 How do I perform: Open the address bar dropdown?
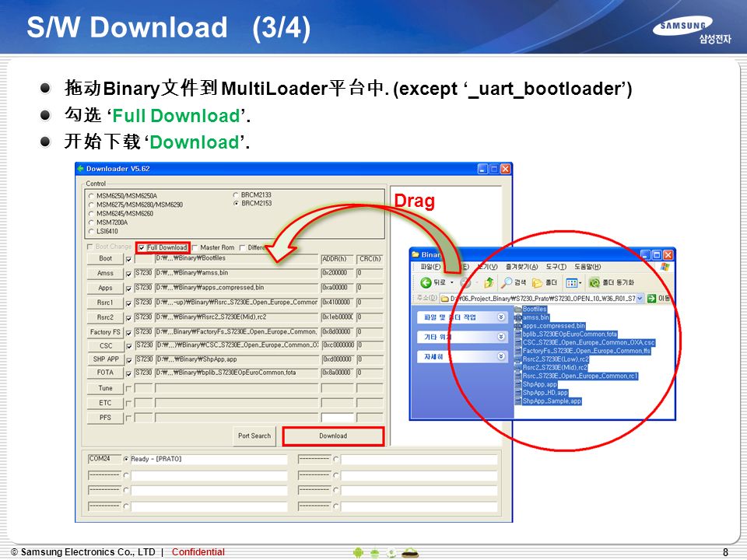(640, 298)
